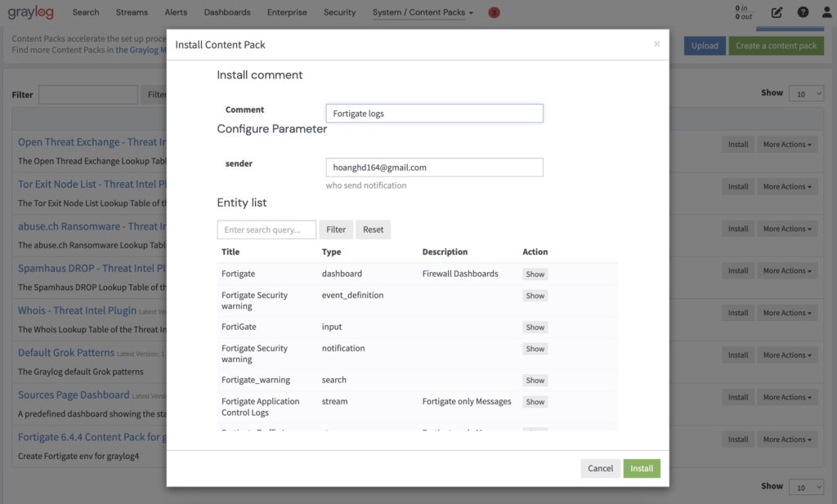Click the Comment input field
Viewport: 837px width, 504px height.
tap(435, 113)
